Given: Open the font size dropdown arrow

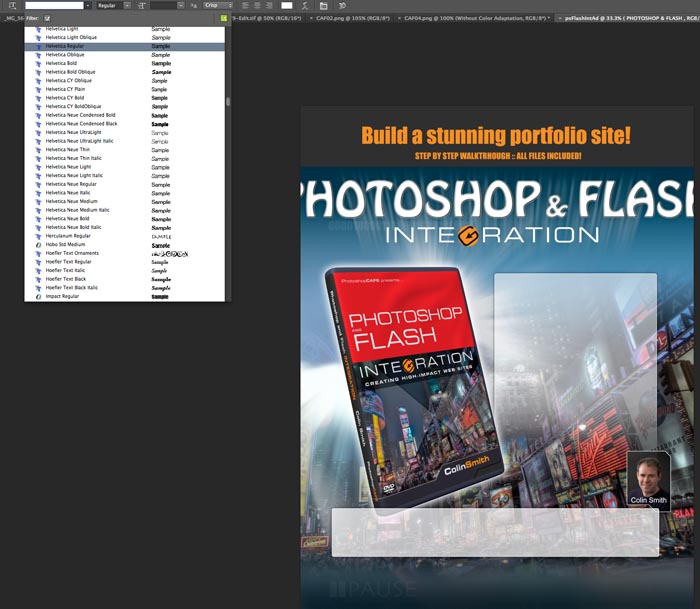Looking at the screenshot, I should coord(181,5).
